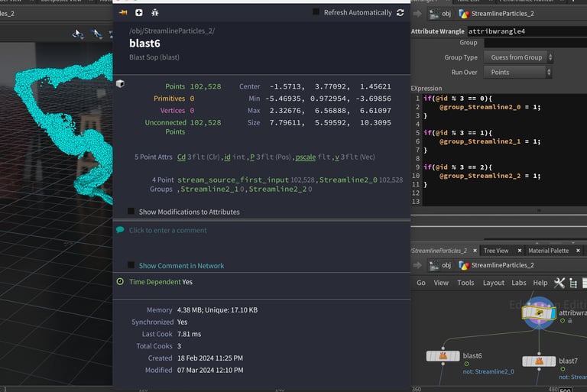Select the attribwrangle node icon
Image resolution: width=587 pixels, height=392 pixels.
pyautogui.click(x=539, y=313)
